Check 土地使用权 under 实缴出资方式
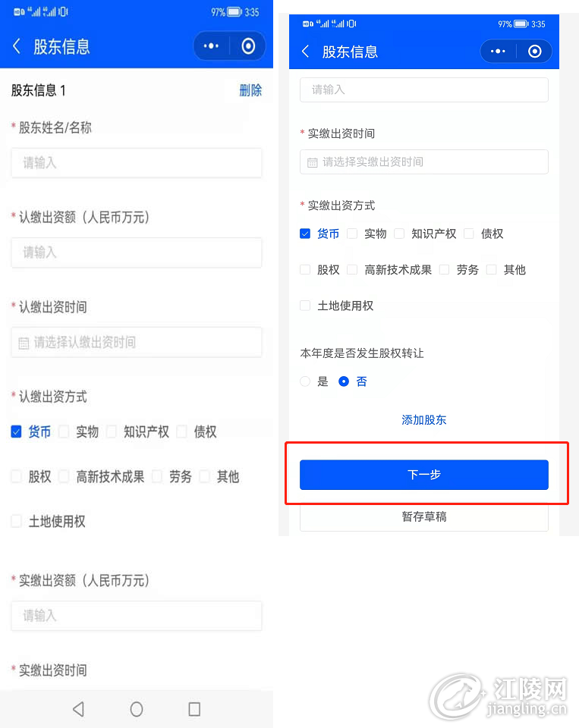This screenshot has height=728, width=579. click(305, 306)
